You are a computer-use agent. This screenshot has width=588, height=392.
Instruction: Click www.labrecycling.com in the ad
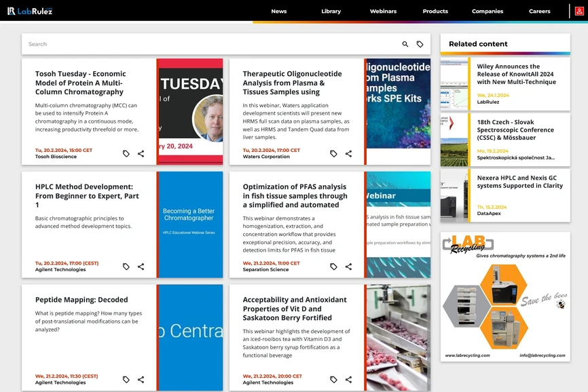[467, 355]
